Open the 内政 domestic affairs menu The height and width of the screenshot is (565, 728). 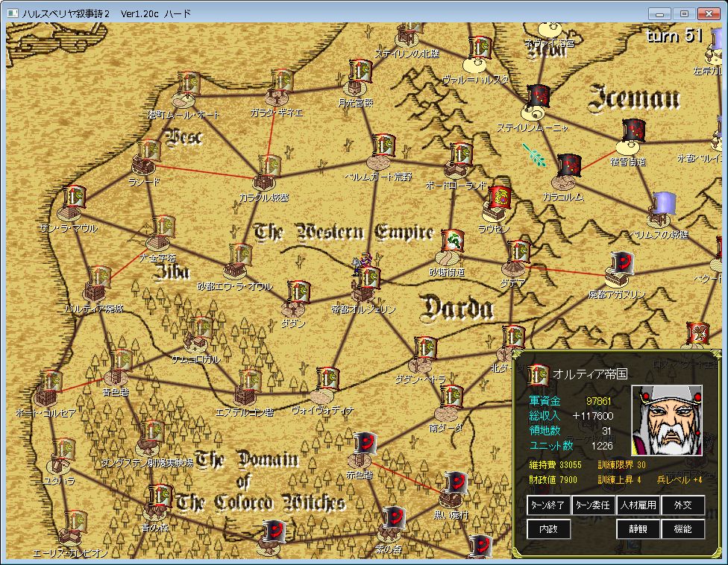pyautogui.click(x=548, y=529)
